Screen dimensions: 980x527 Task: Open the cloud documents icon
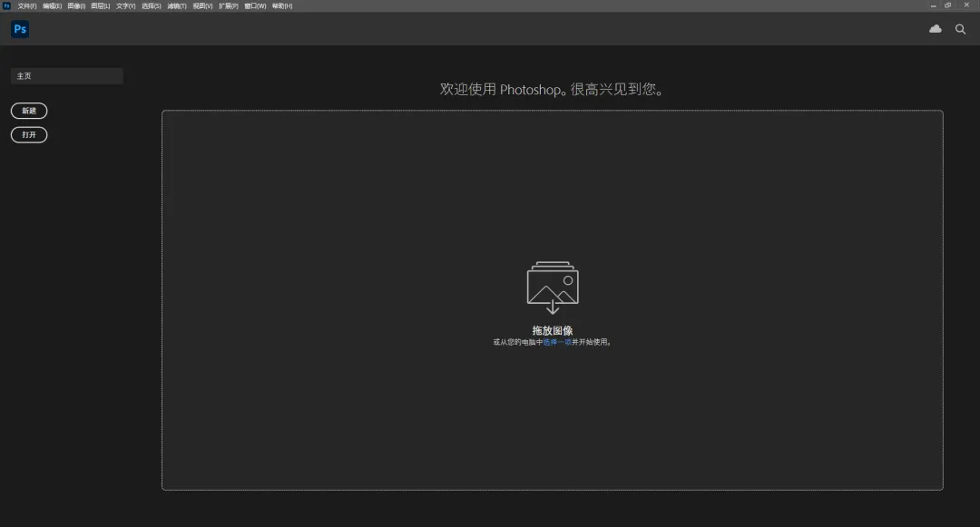[x=935, y=29]
